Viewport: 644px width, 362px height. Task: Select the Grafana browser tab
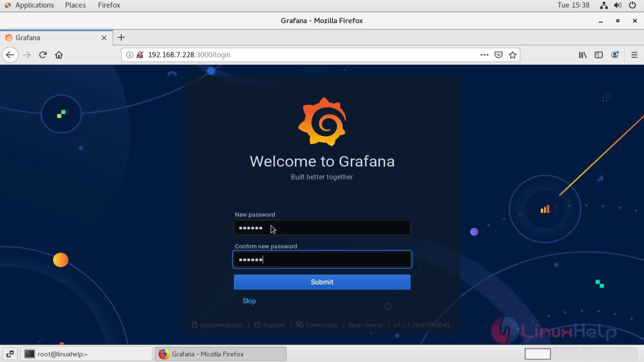click(56, 38)
